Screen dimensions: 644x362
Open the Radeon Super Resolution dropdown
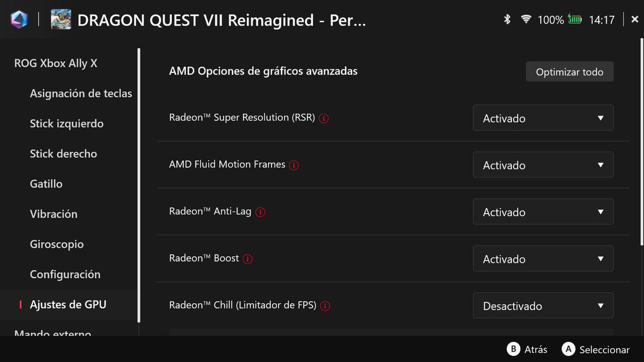coord(543,118)
